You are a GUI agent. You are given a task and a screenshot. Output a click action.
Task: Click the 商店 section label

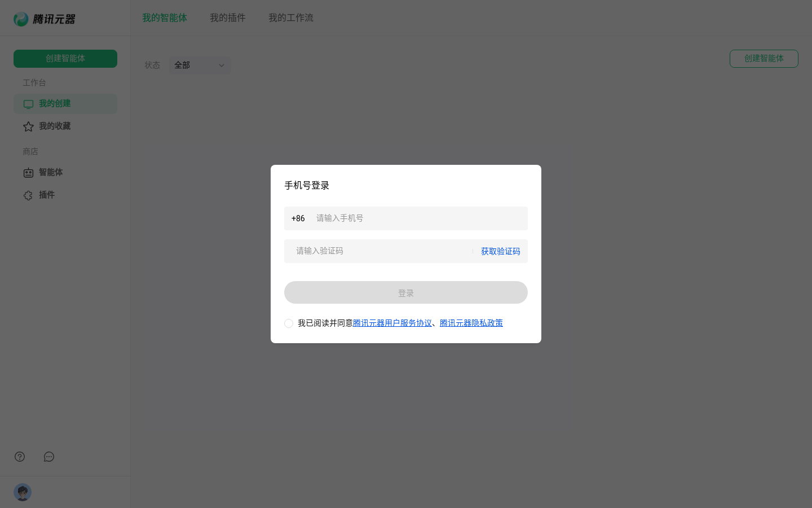(x=30, y=151)
